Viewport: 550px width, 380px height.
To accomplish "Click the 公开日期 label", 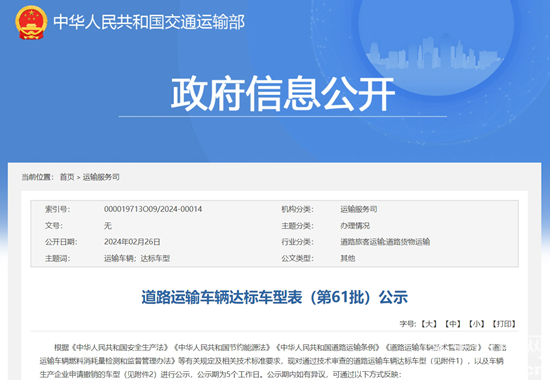I will (x=61, y=242).
